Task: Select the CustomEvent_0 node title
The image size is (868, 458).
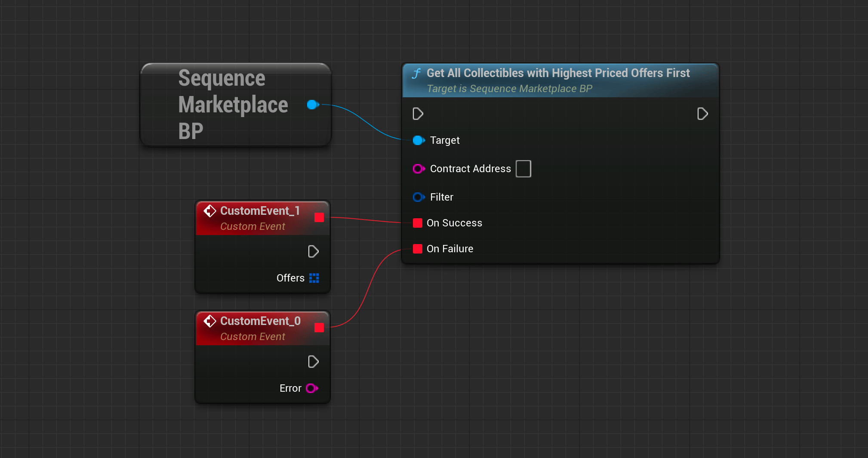Action: pos(260,321)
